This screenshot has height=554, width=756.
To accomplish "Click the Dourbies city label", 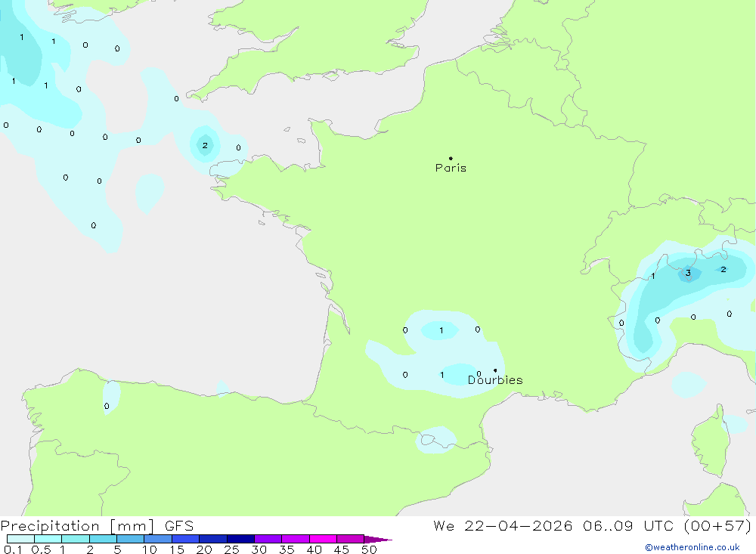I will 495,380.
